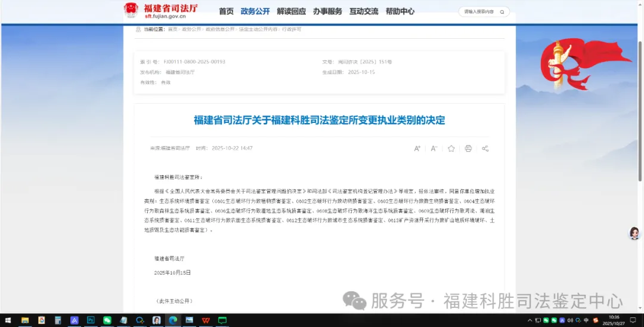The height and width of the screenshot is (327, 644).
Task: Click the publish time 2025-10-22 14:47
Action: coord(232,149)
